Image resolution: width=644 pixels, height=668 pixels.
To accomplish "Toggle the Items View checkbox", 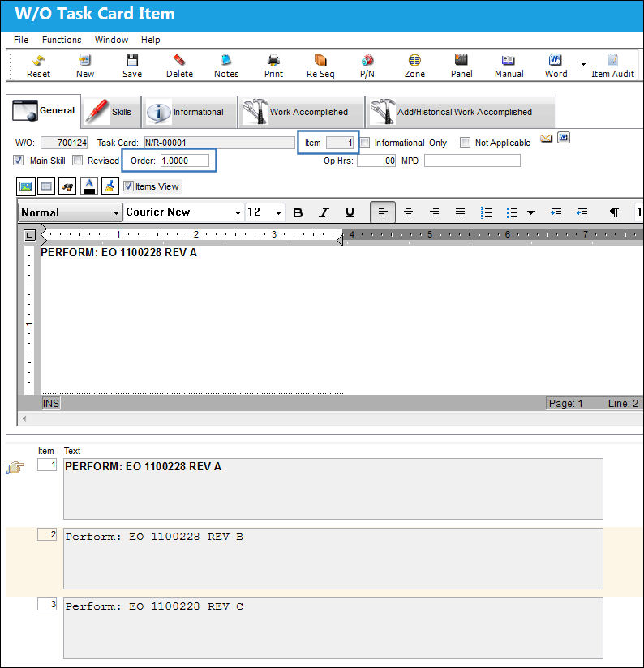I will 128,186.
